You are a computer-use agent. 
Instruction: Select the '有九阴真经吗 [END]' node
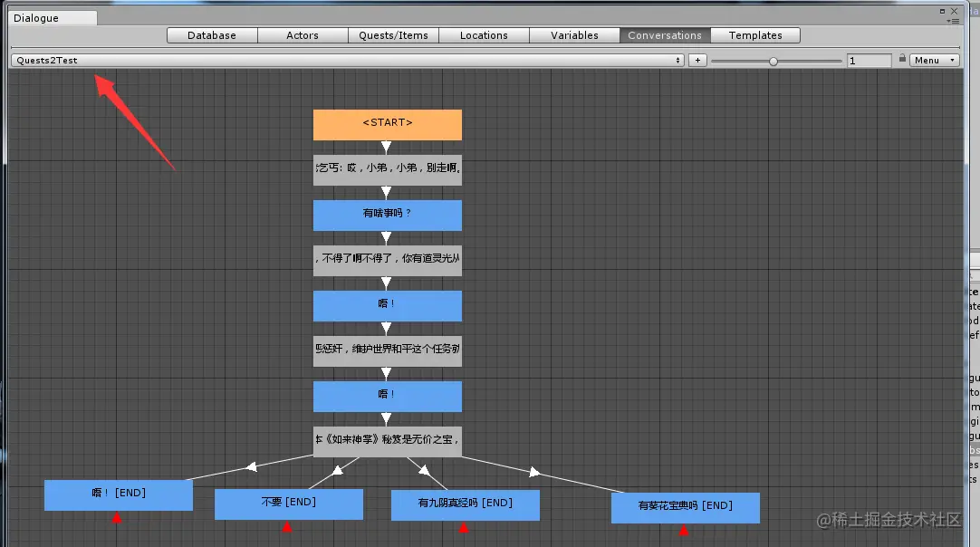pos(465,505)
